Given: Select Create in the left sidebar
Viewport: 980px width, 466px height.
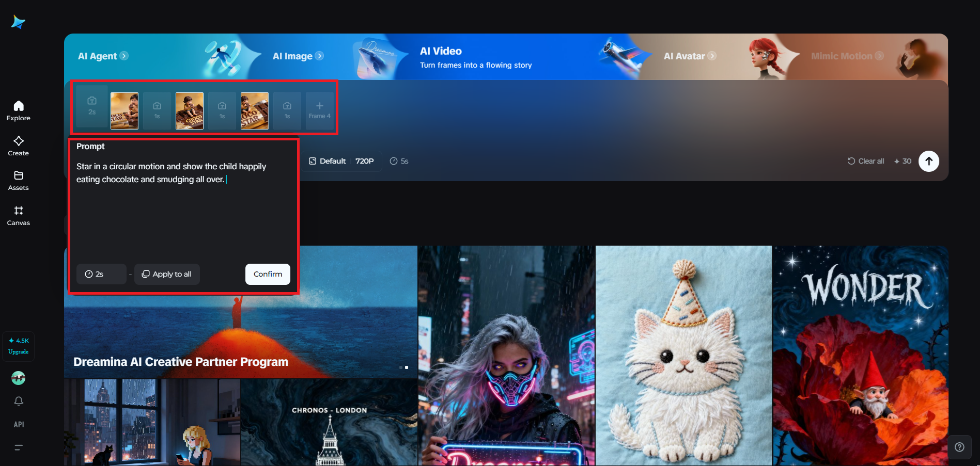Looking at the screenshot, I should pos(18,145).
